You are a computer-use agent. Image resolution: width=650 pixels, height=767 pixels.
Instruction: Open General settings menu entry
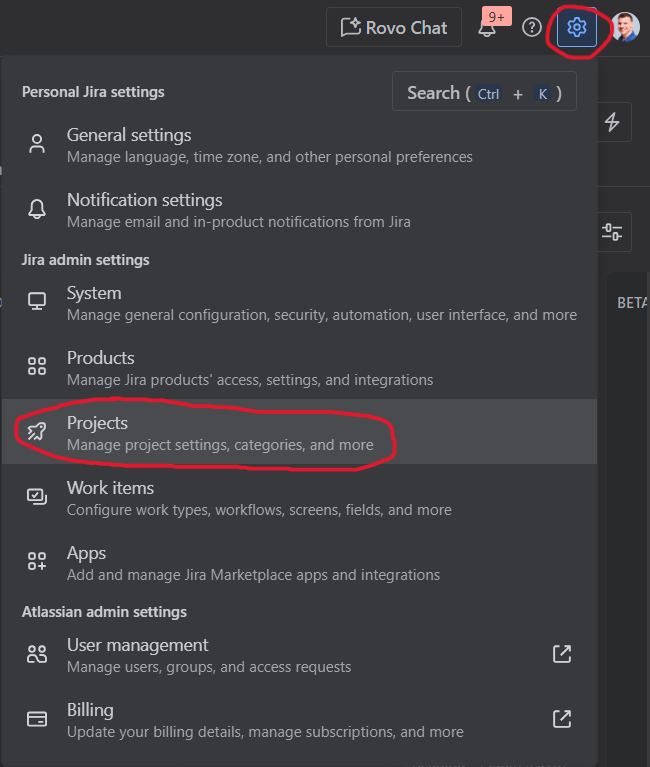coord(299,145)
